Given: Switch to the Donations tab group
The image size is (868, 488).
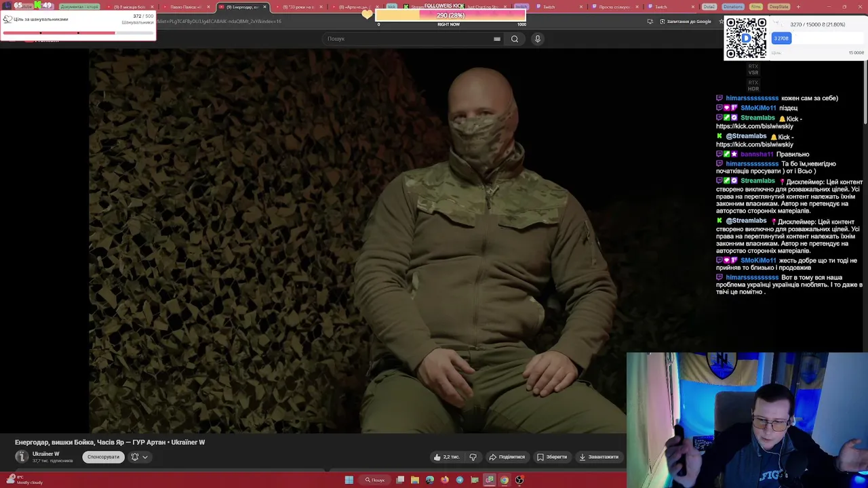Looking at the screenshot, I should tap(732, 7).
